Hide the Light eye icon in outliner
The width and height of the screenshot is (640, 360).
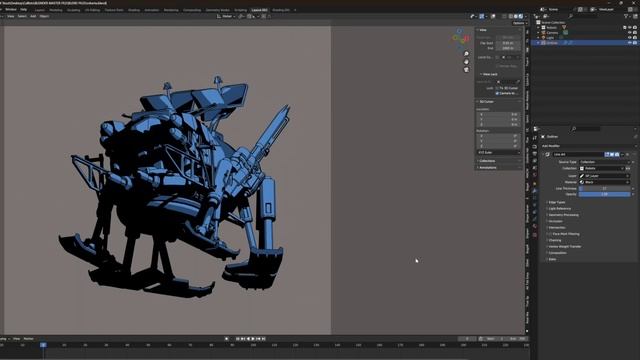click(630, 38)
